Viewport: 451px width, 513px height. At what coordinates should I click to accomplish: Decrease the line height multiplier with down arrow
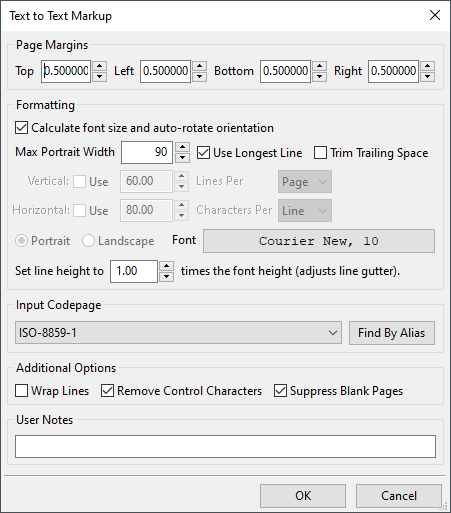tap(166, 277)
